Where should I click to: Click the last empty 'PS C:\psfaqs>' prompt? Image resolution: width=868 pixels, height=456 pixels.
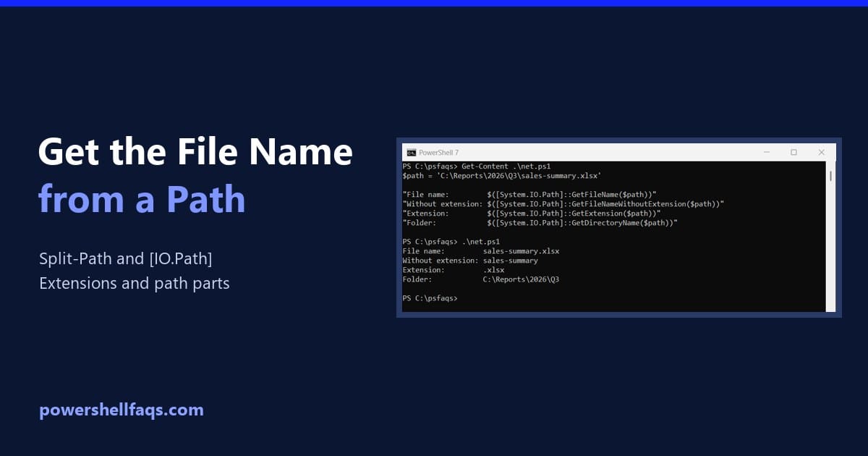pos(430,298)
